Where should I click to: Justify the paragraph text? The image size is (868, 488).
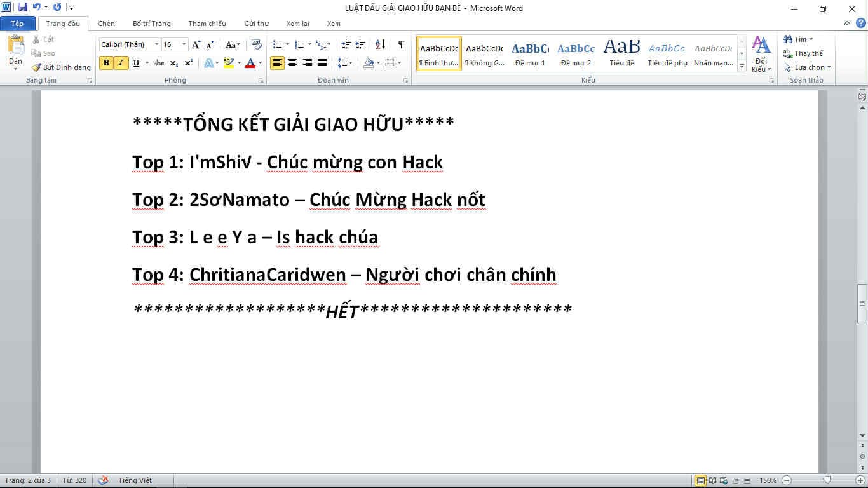(322, 63)
